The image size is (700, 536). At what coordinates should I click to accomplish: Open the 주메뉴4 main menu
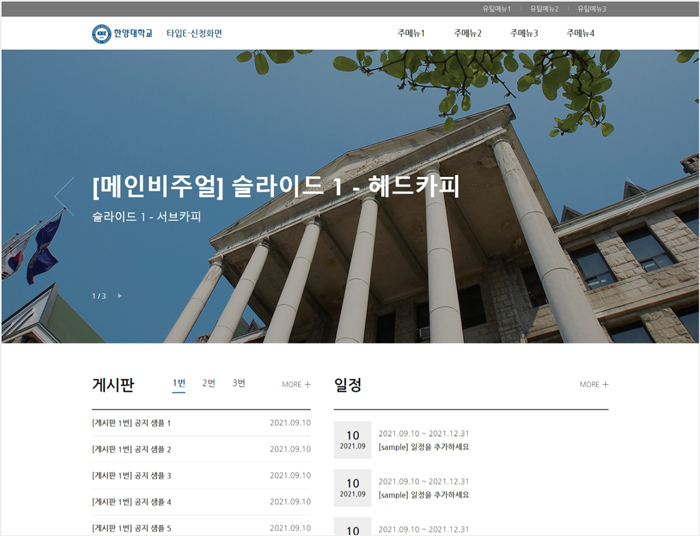pos(580,33)
